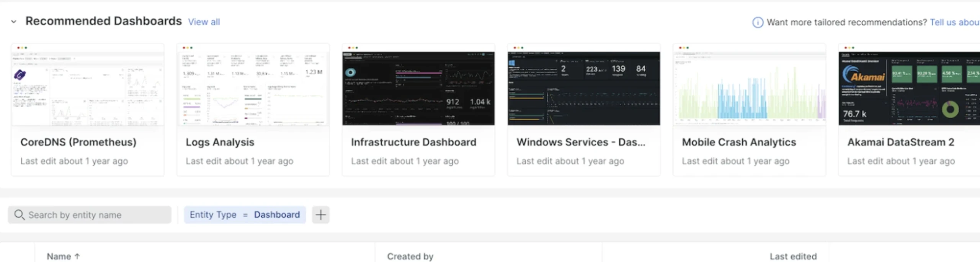Follow the Tell us about link
Screen dimensions: 980x262
[x=955, y=23]
